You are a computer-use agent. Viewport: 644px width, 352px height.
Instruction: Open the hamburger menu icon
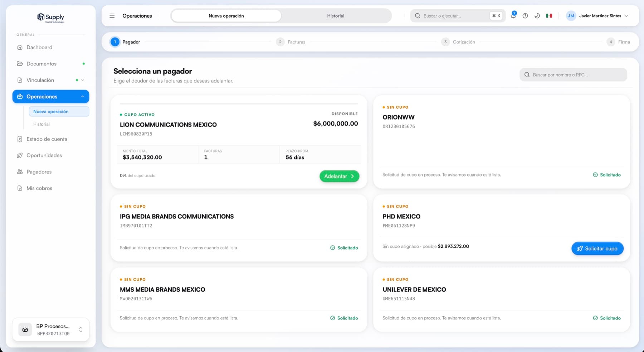[x=112, y=16]
